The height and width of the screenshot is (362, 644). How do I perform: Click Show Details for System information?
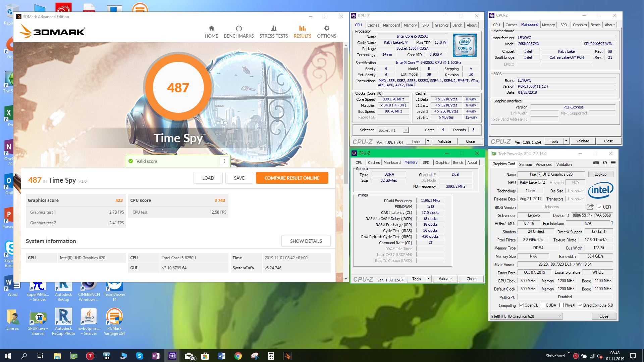point(306,241)
